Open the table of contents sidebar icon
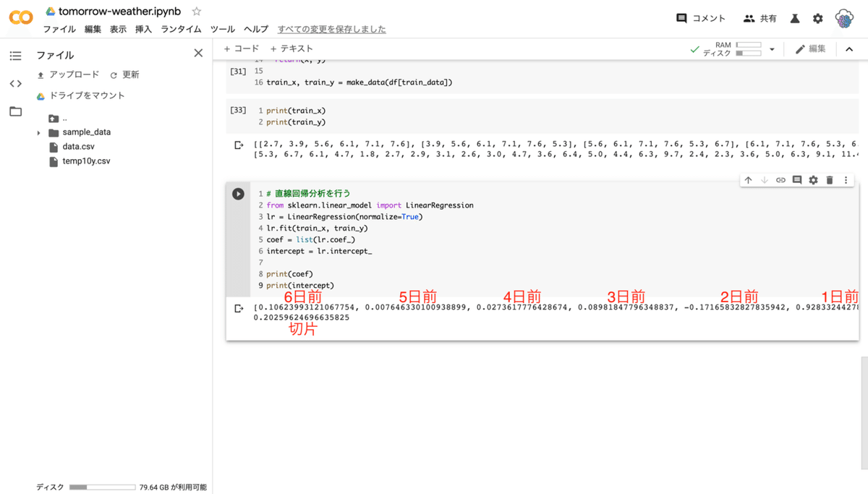The height and width of the screenshot is (494, 868). pos(15,56)
